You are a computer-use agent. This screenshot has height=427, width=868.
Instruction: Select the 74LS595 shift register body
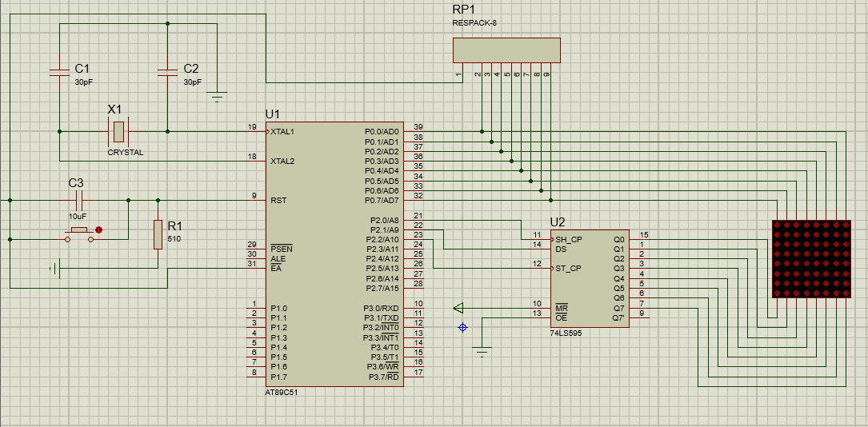(590, 278)
